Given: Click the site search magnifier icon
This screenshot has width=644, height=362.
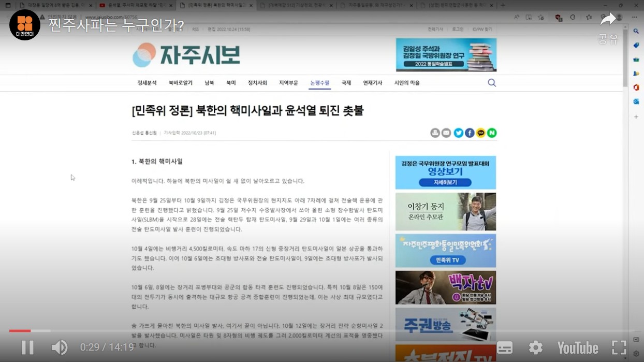Looking at the screenshot, I should 492,83.
